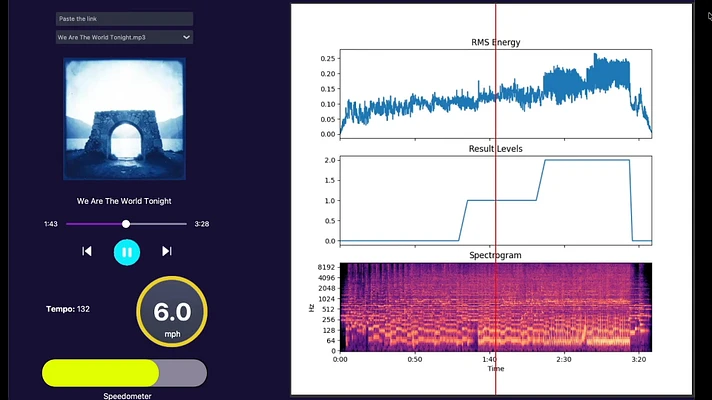The height and width of the screenshot is (400, 712).
Task: Click the Tempo: 132 readout
Action: tap(68, 309)
